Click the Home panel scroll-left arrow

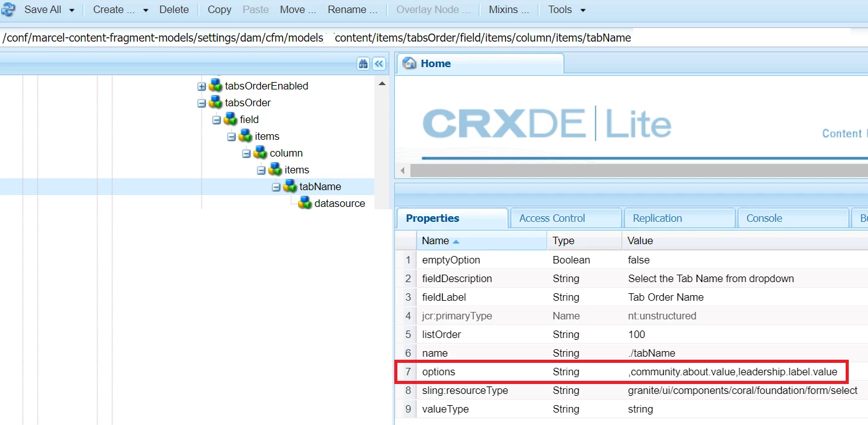coord(402,170)
